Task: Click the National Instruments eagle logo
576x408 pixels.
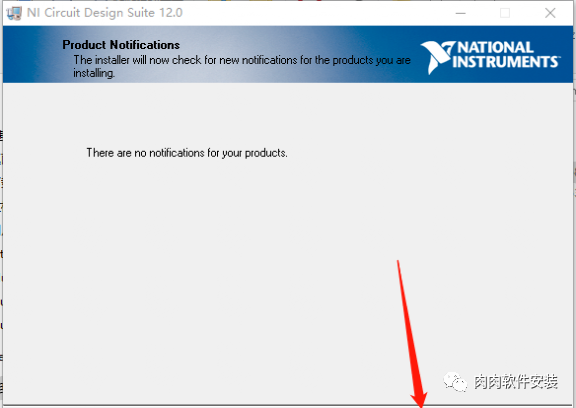Action: 438,57
